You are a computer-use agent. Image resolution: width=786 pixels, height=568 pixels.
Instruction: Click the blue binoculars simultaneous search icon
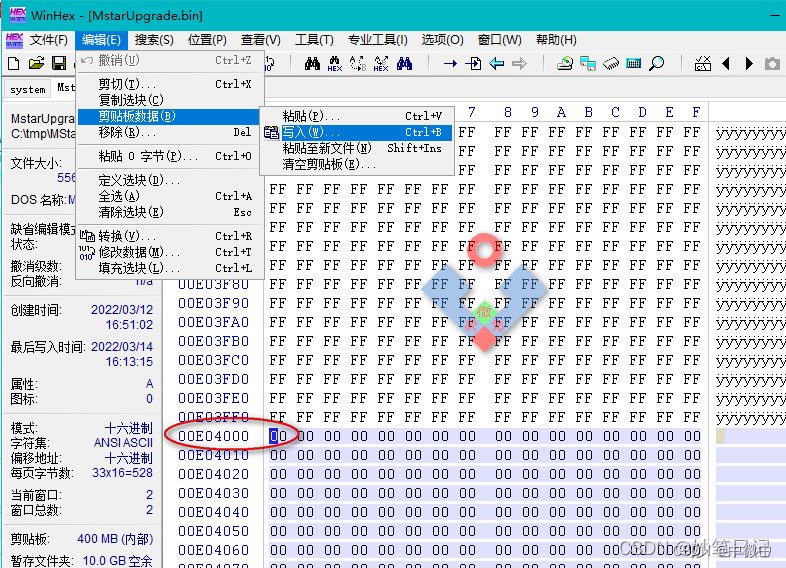[x=405, y=63]
